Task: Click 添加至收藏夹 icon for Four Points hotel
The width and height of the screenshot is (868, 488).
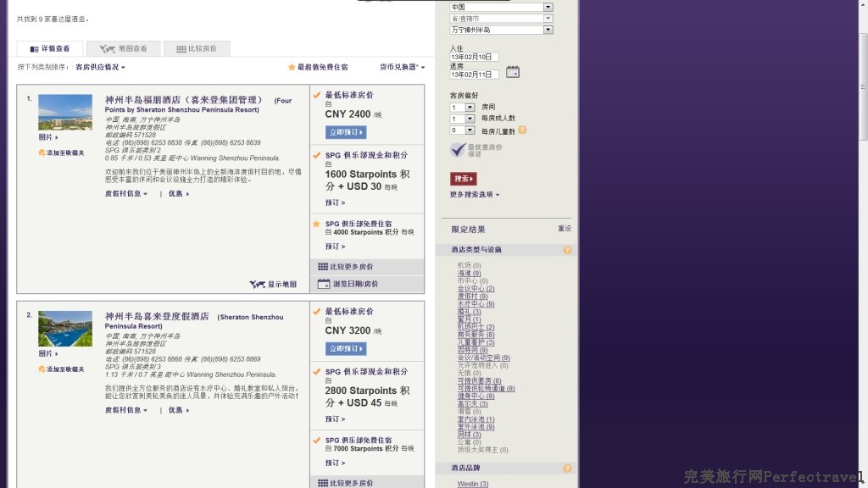Action: coord(42,152)
